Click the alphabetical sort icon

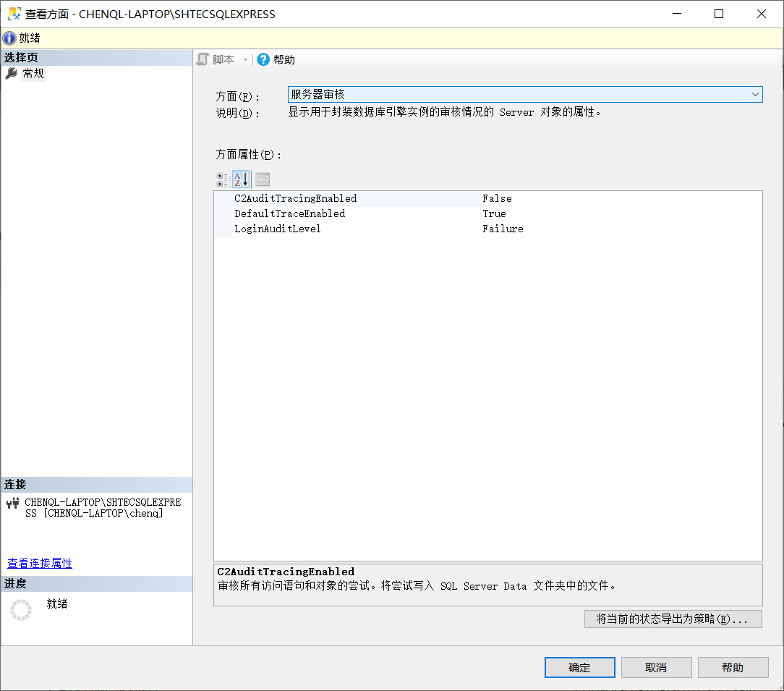pyautogui.click(x=242, y=179)
